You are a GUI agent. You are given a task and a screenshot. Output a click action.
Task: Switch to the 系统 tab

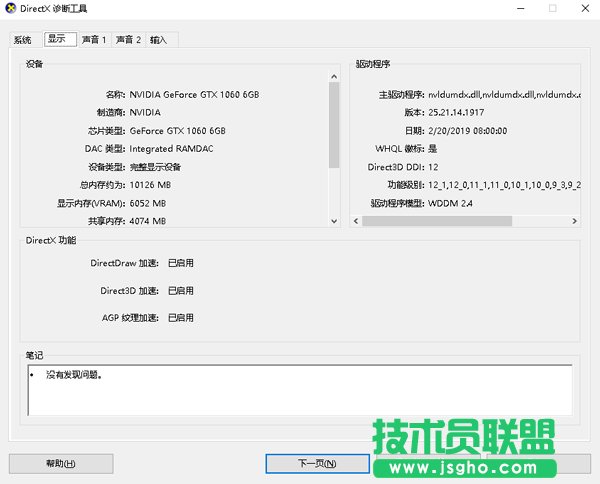click(23, 40)
